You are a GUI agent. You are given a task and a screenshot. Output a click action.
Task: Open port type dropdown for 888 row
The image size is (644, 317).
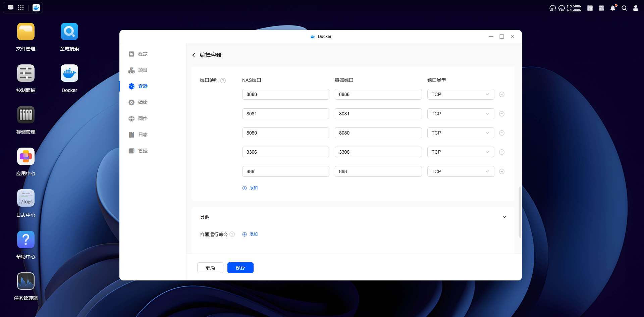460,171
